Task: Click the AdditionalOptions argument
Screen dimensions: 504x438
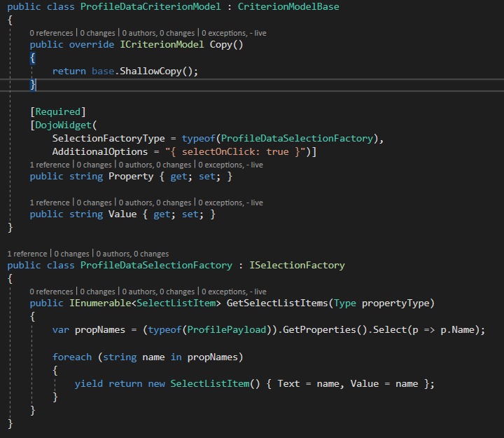Action: 100,151
